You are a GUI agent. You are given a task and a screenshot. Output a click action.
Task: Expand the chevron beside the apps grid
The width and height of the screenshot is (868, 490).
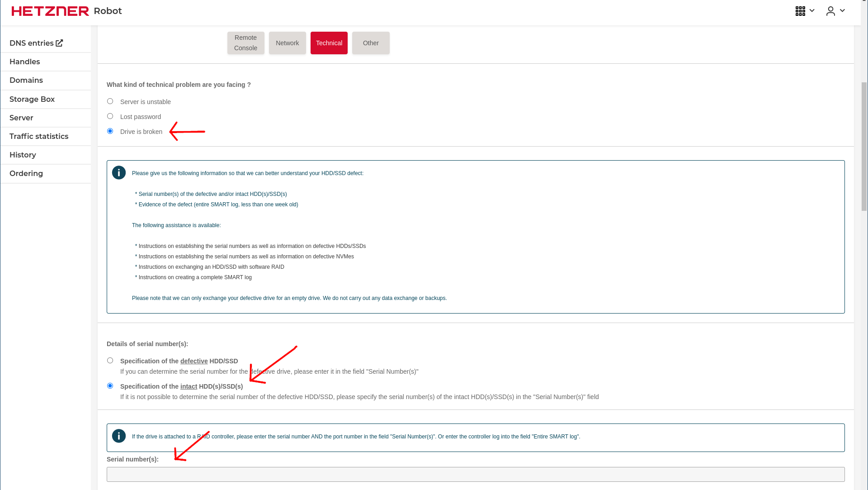(x=812, y=11)
